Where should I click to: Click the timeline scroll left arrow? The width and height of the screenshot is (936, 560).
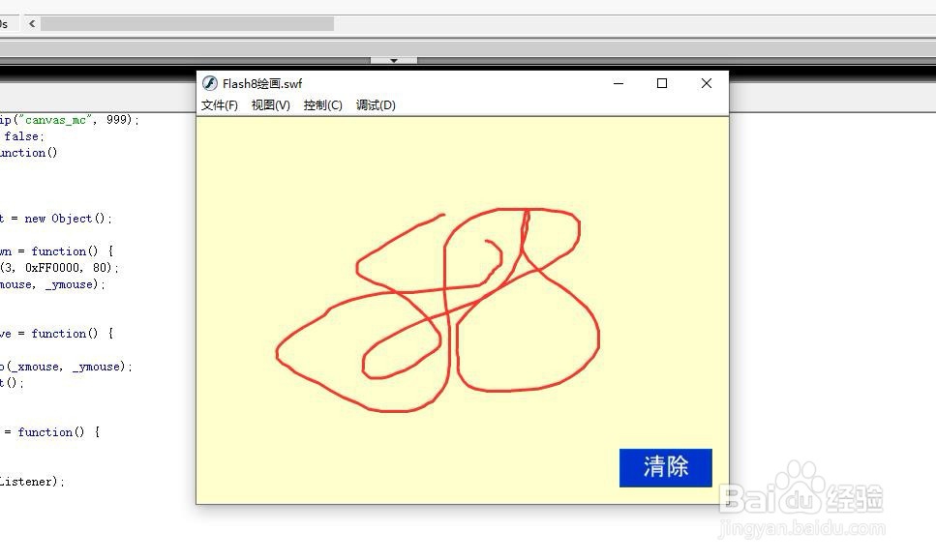[x=32, y=24]
